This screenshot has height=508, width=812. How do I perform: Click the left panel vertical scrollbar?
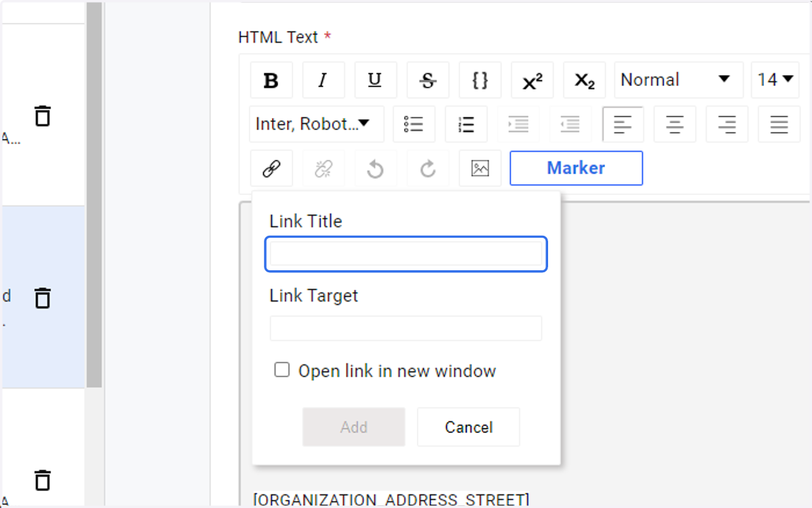tap(94, 196)
